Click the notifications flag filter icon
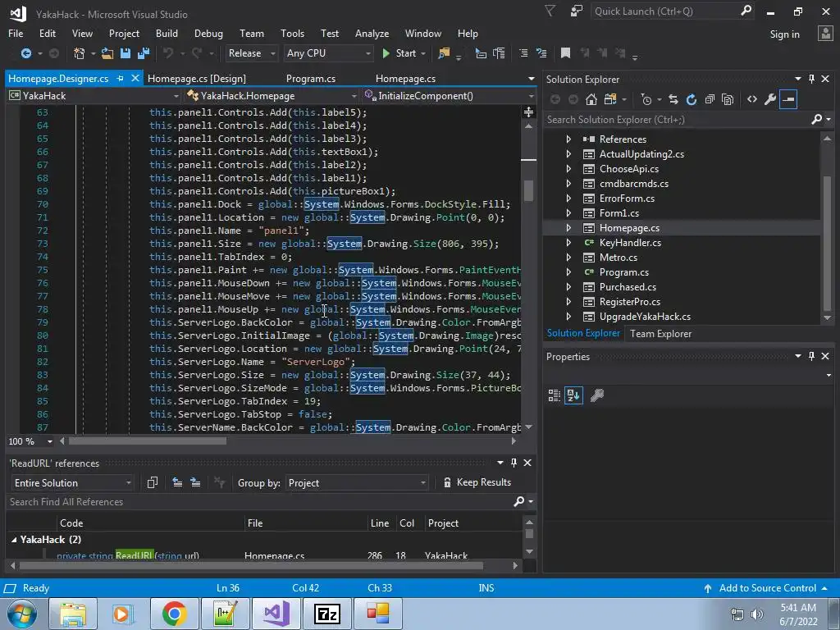 tap(550, 11)
